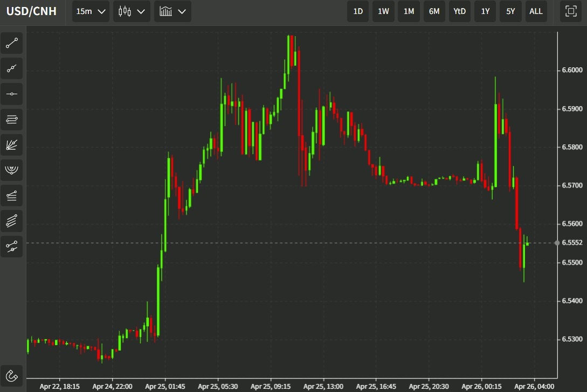Set chart range to 6M
The height and width of the screenshot is (392, 587).
click(x=434, y=11)
